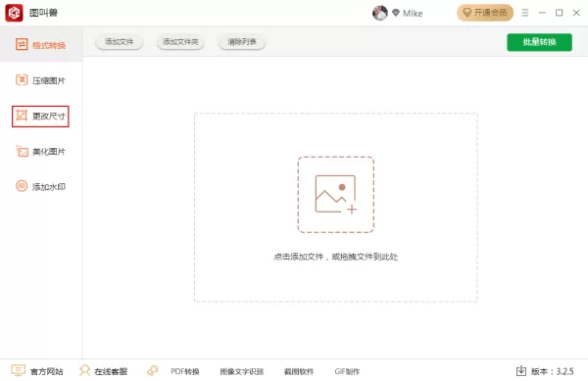Open the 官方网站 link

coord(46,371)
